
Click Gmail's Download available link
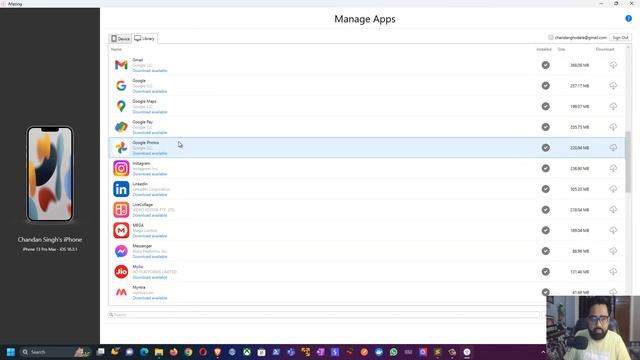150,71
